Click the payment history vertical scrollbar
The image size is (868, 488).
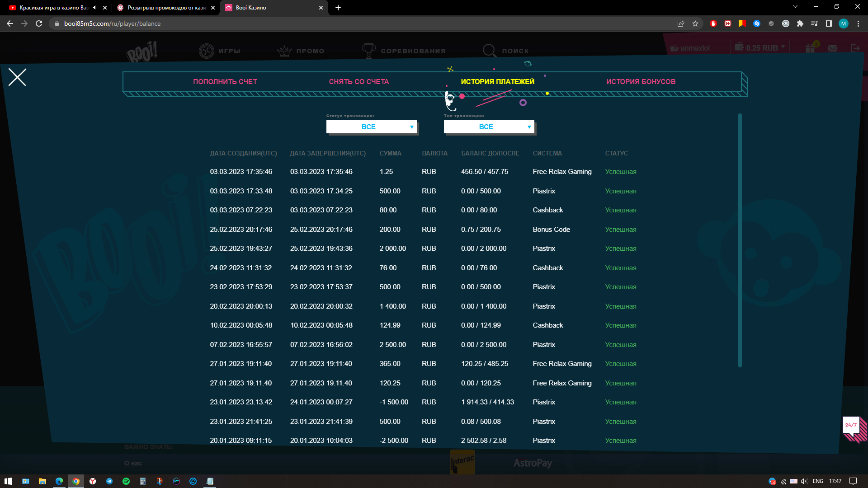[x=740, y=239]
